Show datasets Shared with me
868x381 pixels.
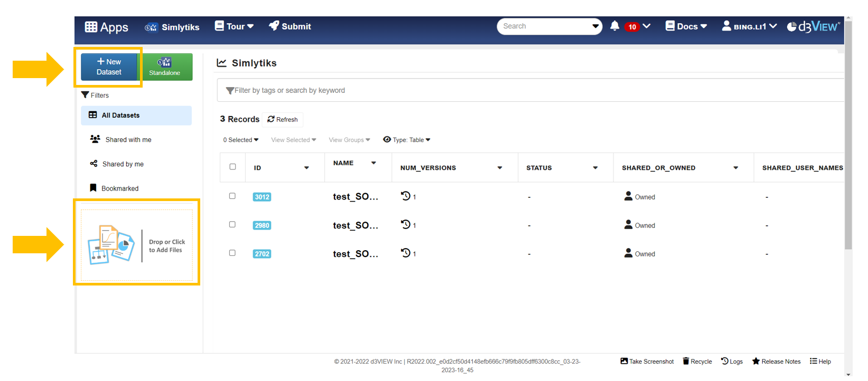click(120, 139)
